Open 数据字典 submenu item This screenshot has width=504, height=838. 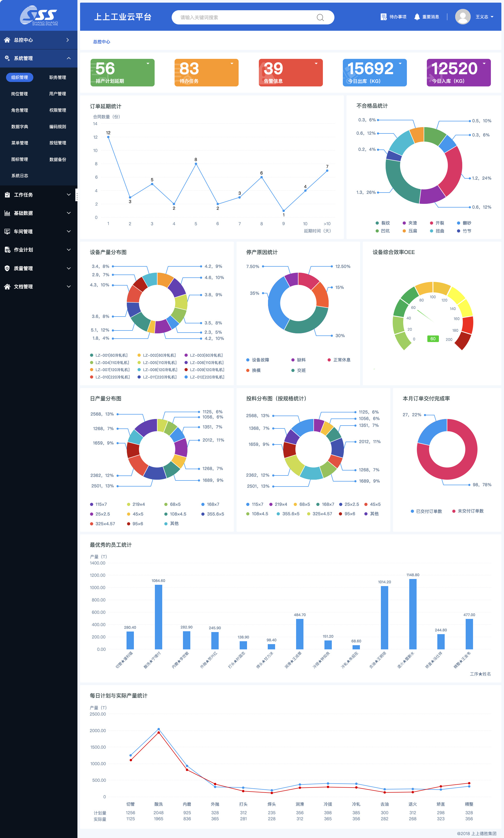point(19,126)
